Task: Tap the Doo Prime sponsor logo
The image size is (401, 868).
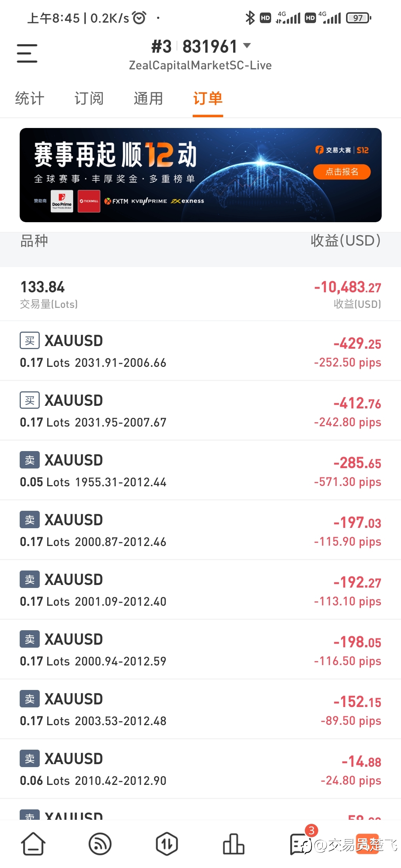Action: pos(62,201)
